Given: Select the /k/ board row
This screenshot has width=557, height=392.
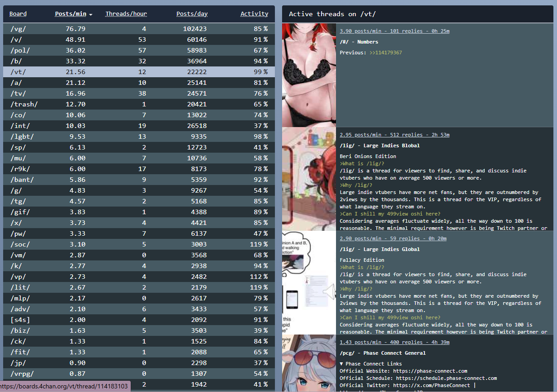Looking at the screenshot, I should tap(139, 266).
